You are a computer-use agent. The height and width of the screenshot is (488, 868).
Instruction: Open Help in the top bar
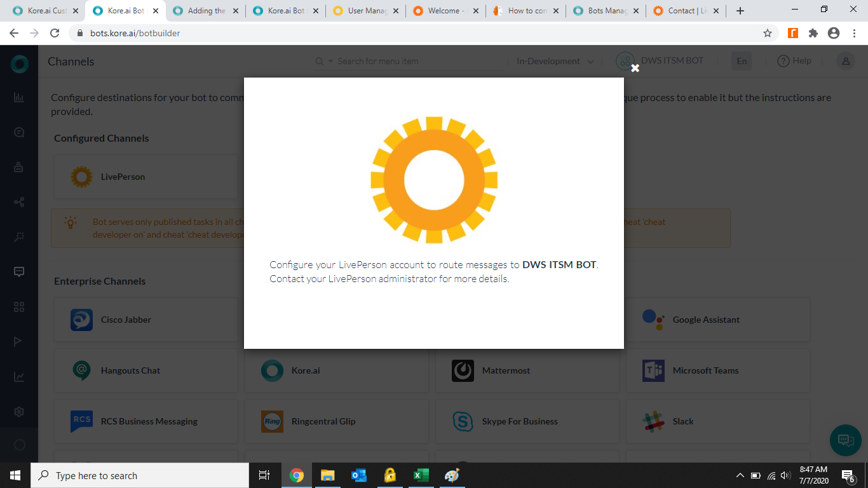pos(795,61)
